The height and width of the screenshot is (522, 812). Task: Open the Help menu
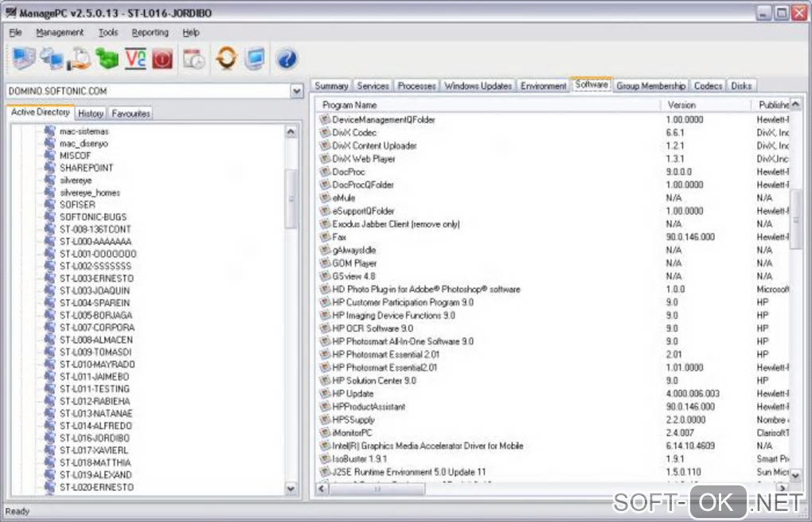pos(190,32)
